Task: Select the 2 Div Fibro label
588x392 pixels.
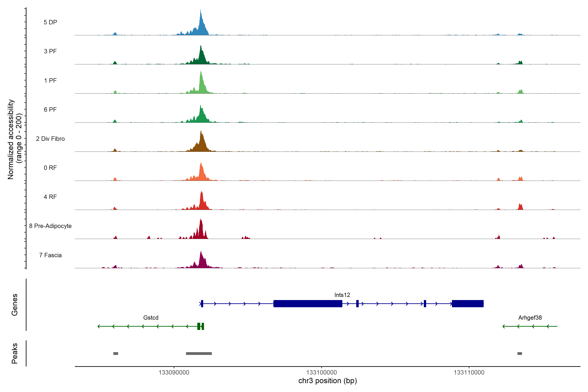Action: [x=50, y=139]
